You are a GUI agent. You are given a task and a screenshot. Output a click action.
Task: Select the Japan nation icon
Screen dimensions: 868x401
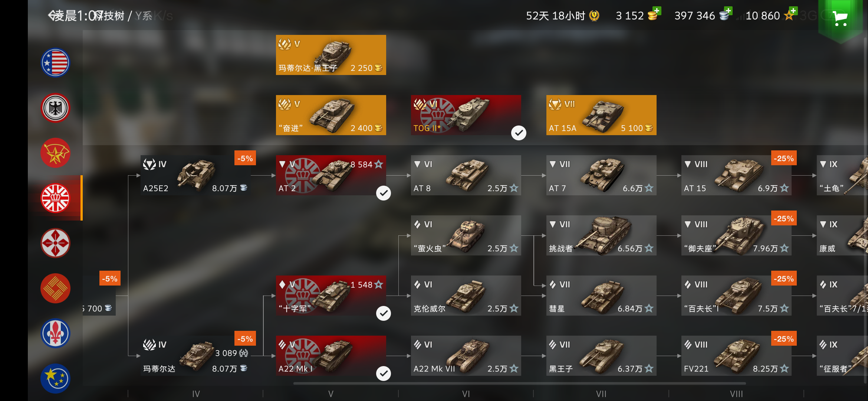tap(55, 243)
